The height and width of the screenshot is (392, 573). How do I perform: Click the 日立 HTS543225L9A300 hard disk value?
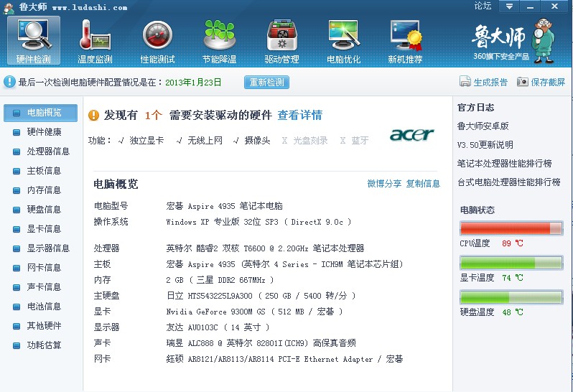[x=261, y=296]
